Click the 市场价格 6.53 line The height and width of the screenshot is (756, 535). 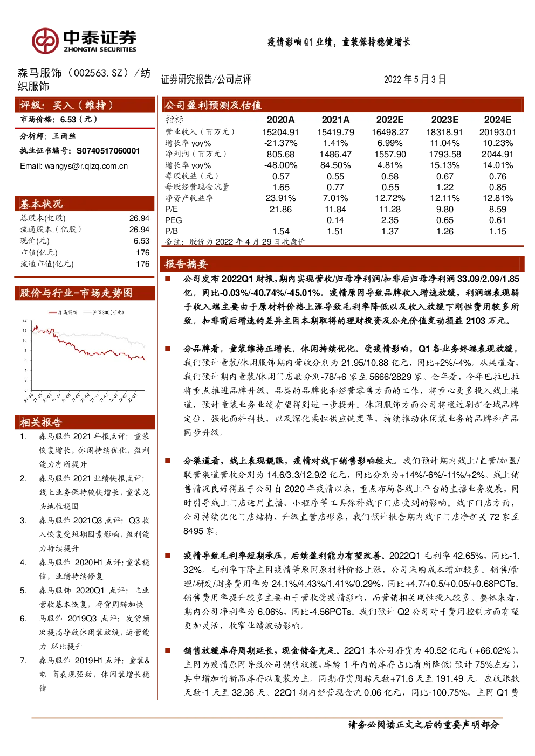[x=59, y=120]
